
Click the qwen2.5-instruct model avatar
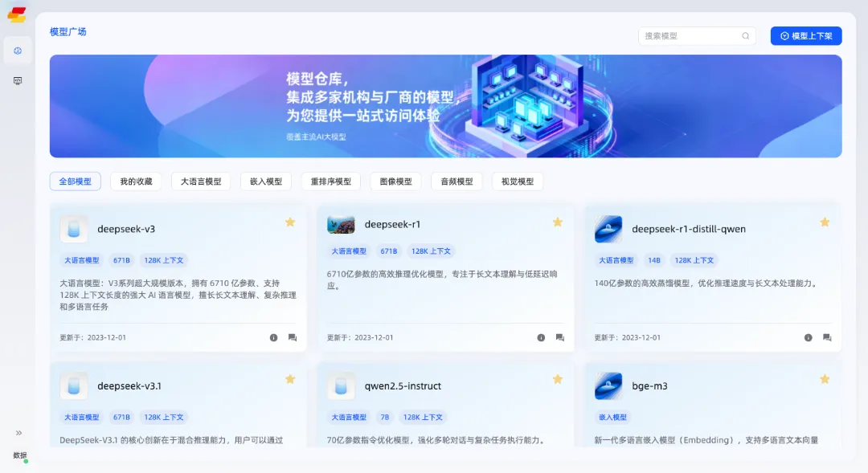pos(341,386)
